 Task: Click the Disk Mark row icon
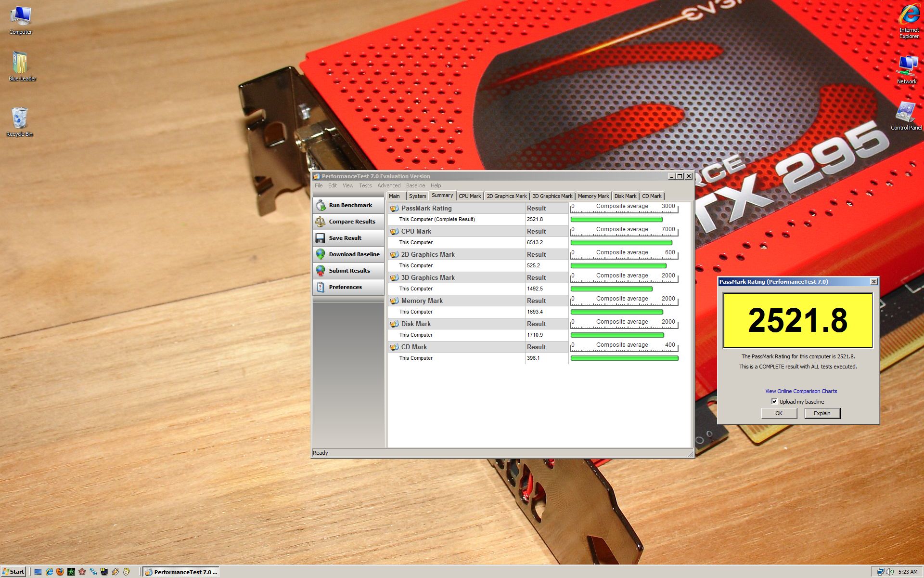[x=395, y=324]
